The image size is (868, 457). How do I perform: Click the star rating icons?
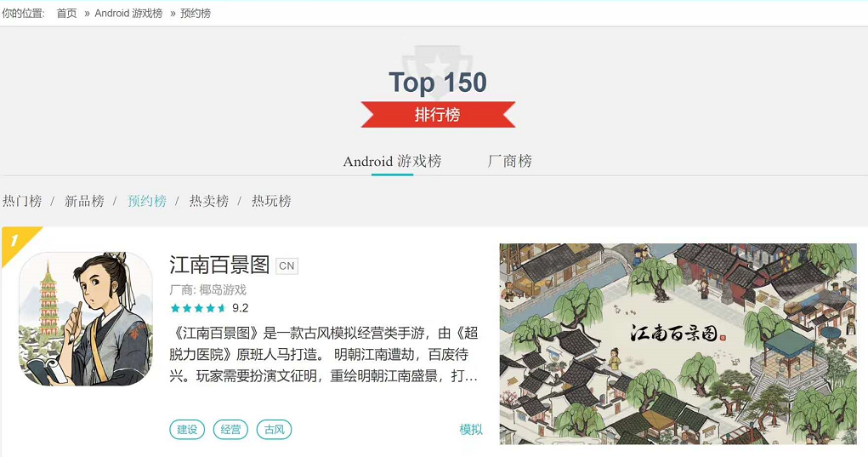point(198,308)
